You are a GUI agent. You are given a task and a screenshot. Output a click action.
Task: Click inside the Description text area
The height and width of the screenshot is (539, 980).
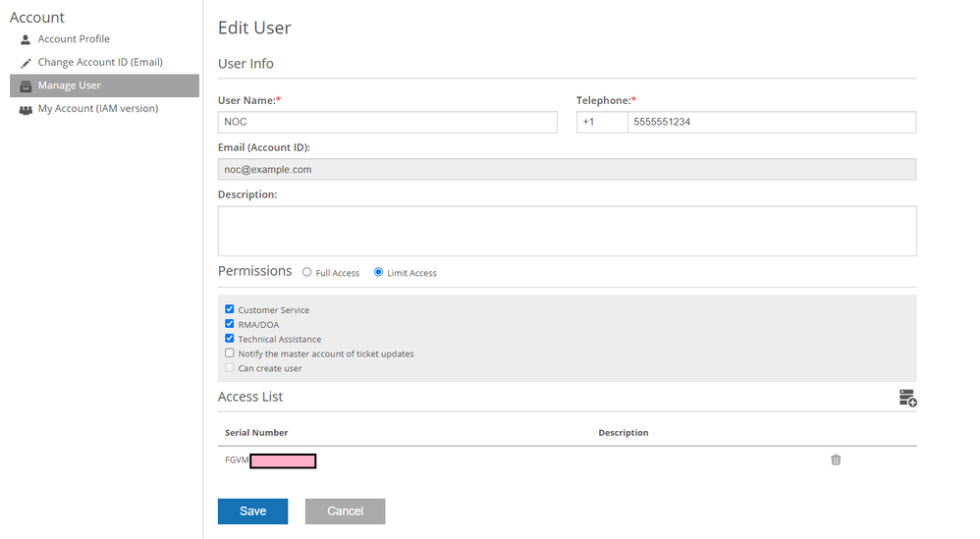567,231
